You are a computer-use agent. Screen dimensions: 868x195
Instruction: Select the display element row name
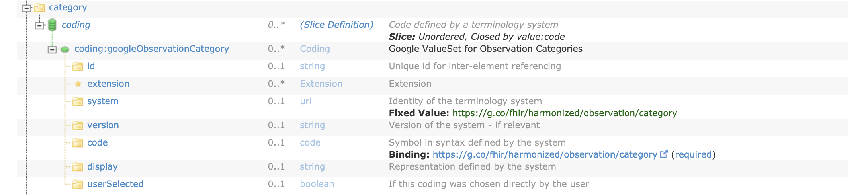(102, 166)
